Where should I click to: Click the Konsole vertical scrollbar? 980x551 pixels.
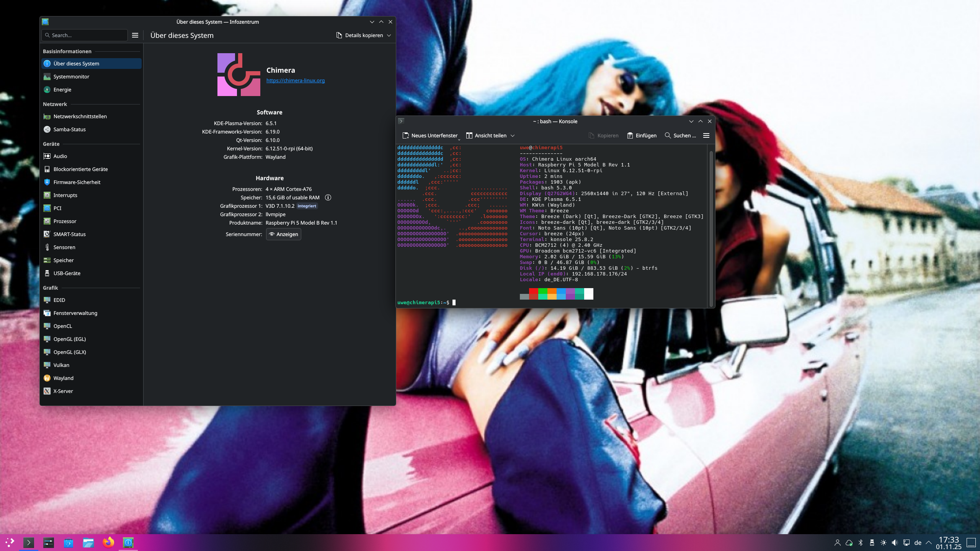tap(711, 228)
